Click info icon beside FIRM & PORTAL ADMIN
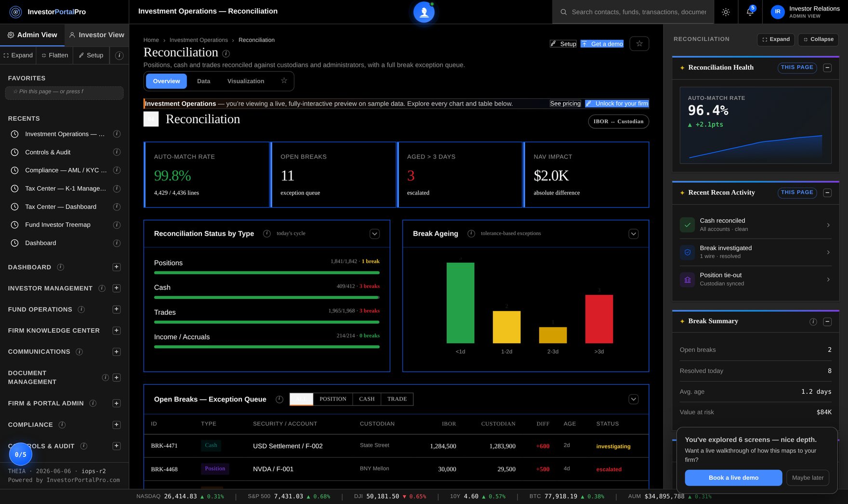Image resolution: width=848 pixels, height=504 pixels. click(93, 403)
